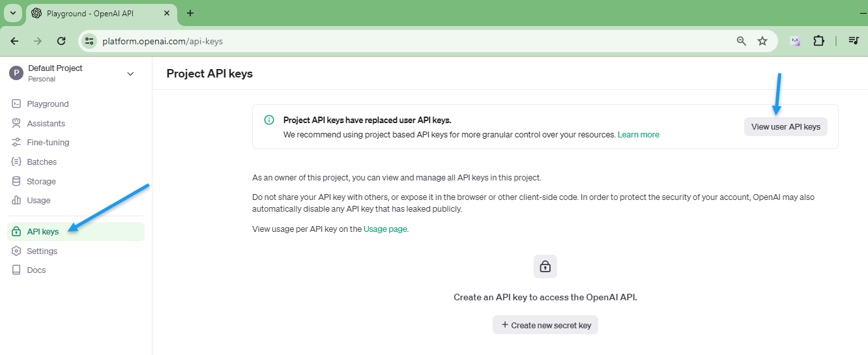Expand the Default Project dropdown chevron
This screenshot has height=355, width=868.
point(130,74)
